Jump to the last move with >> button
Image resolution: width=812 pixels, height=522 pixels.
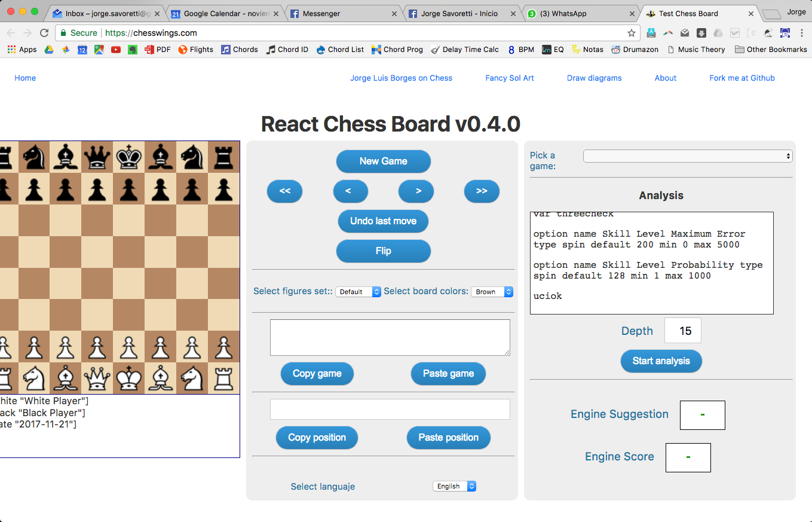click(482, 191)
